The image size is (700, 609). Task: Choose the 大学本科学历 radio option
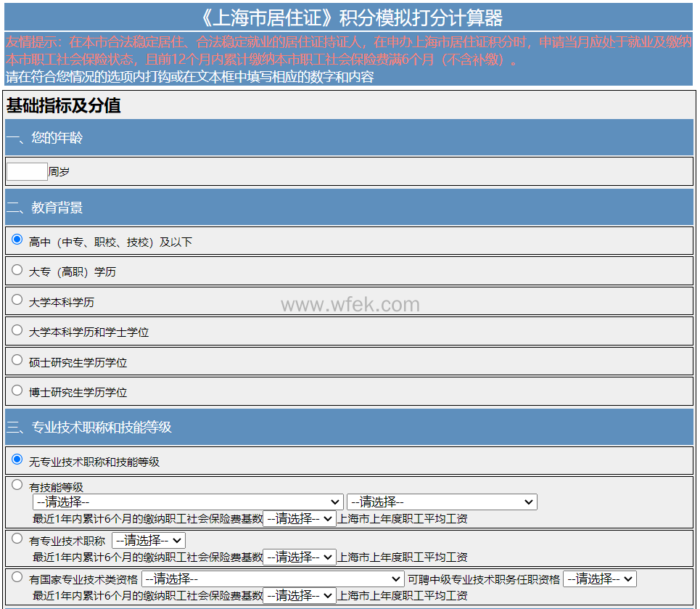pyautogui.click(x=17, y=300)
